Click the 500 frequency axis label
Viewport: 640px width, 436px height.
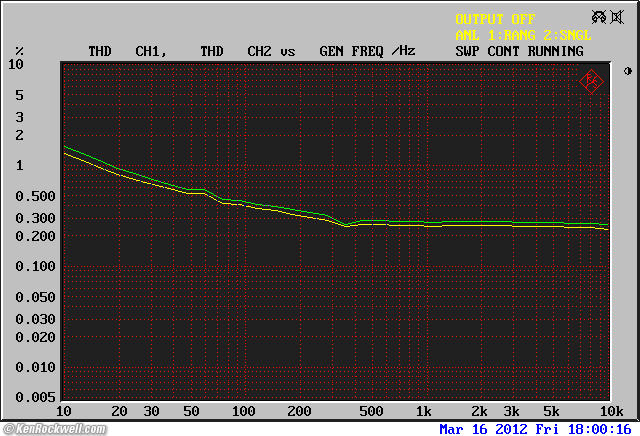[x=371, y=411]
